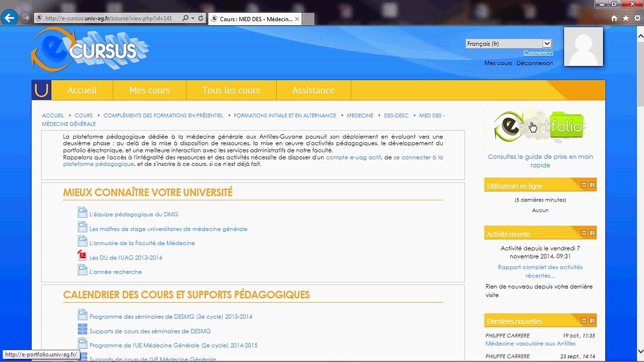Hide the Dernières nouvelles block

(584, 321)
